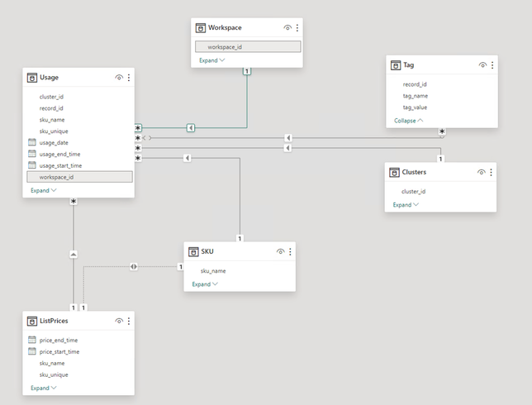The height and width of the screenshot is (405, 532).
Task: Open the Tag table more options menu
Action: 492,64
